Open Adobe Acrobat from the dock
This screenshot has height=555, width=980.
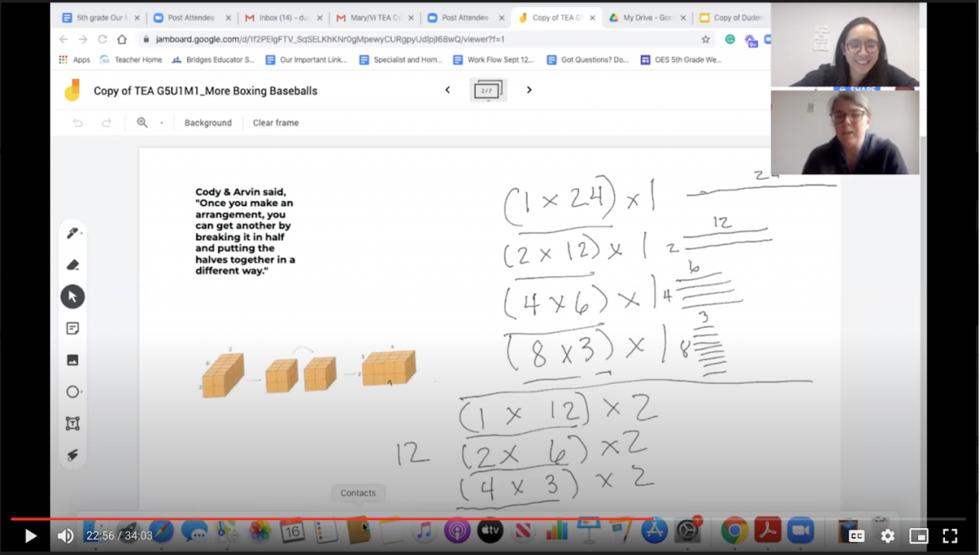(768, 531)
